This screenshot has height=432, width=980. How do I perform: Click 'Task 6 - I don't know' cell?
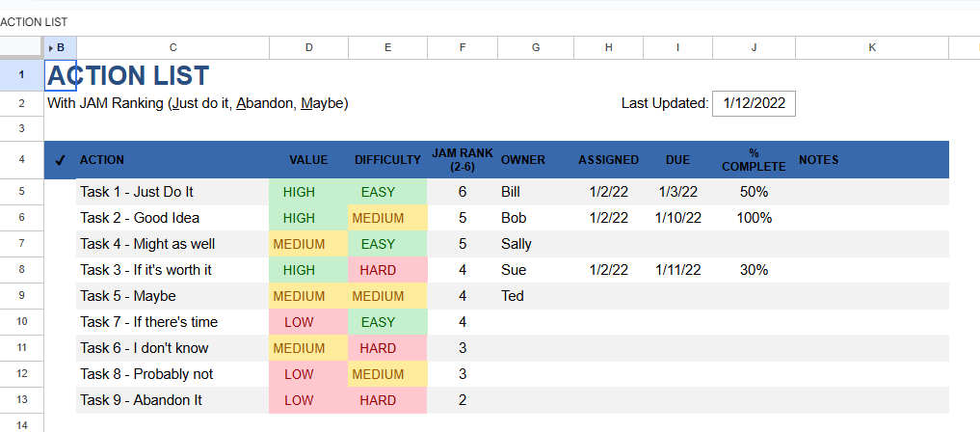coord(173,348)
